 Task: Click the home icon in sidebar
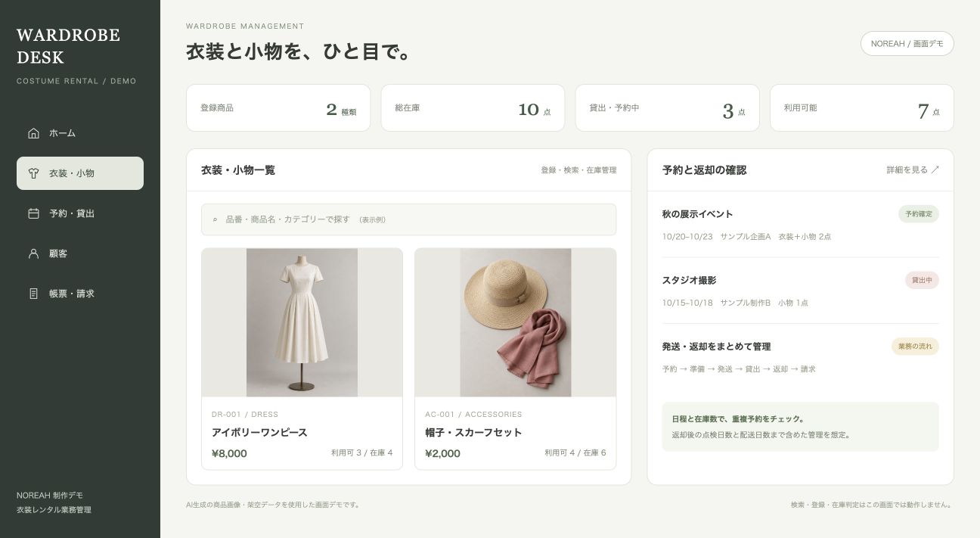point(33,133)
